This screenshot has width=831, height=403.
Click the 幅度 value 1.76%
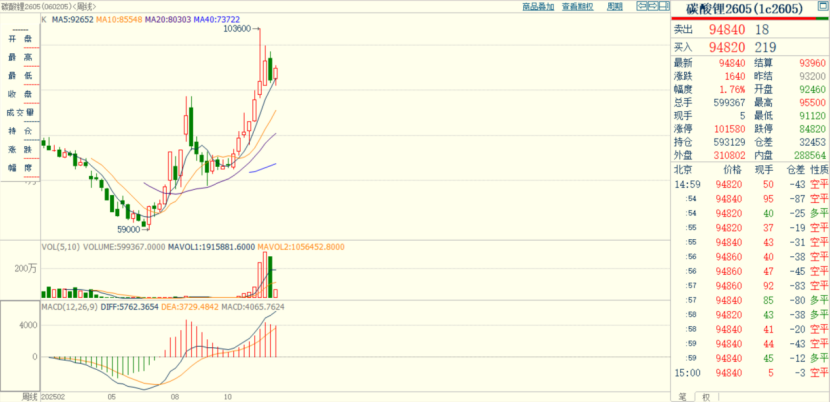(x=732, y=90)
